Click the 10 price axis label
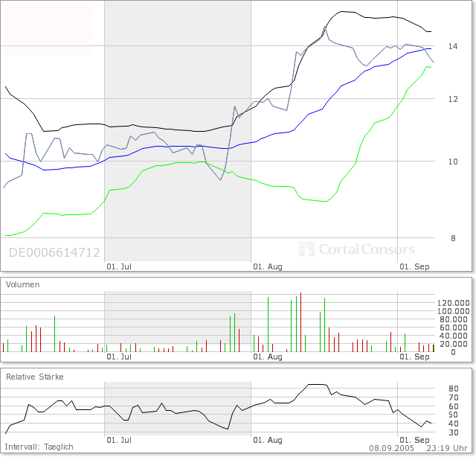This screenshot has width=476, height=457. point(452,162)
